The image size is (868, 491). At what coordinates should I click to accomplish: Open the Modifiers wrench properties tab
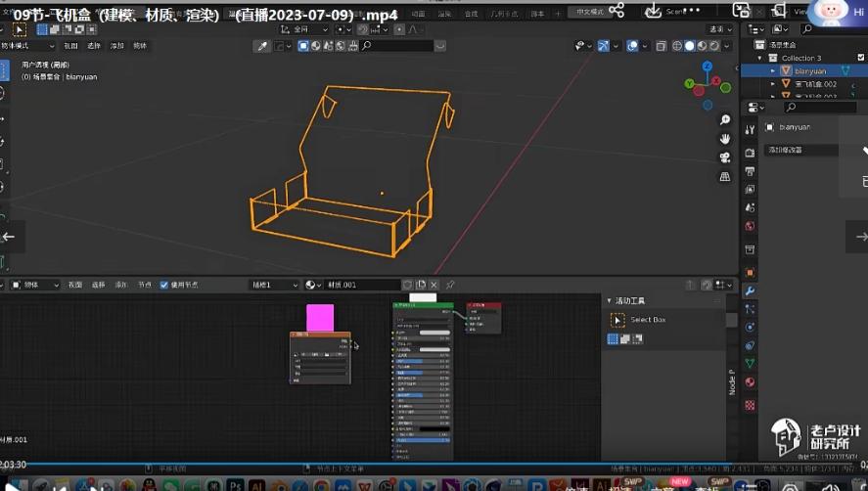(750, 291)
